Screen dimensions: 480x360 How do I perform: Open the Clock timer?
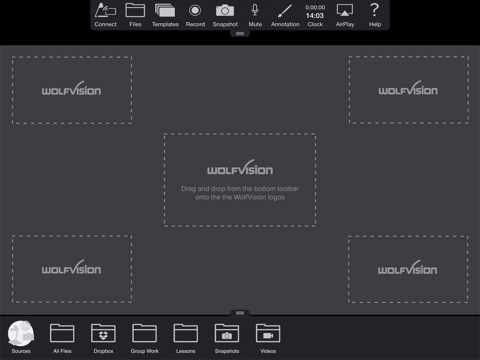pyautogui.click(x=315, y=15)
